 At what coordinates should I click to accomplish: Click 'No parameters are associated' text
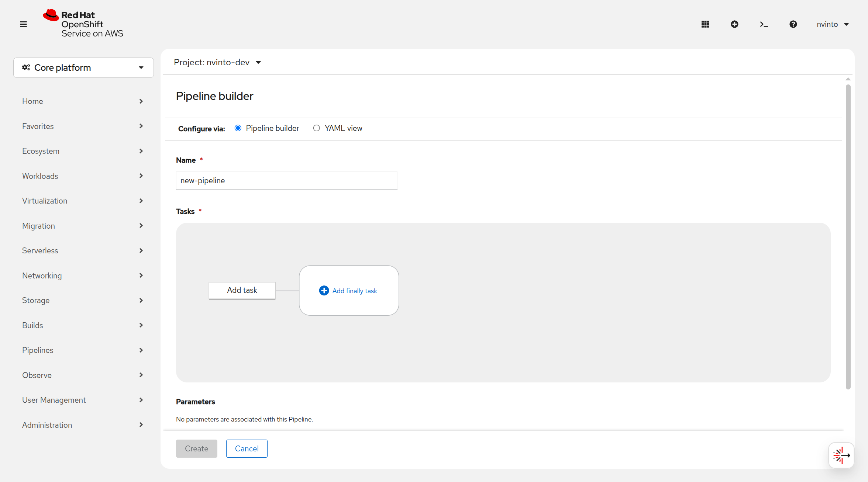click(x=244, y=419)
